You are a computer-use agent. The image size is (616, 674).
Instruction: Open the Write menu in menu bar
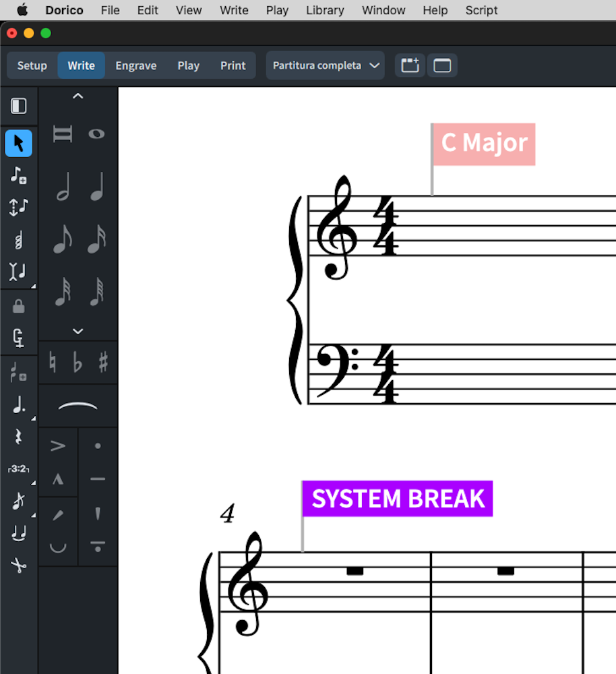[234, 10]
